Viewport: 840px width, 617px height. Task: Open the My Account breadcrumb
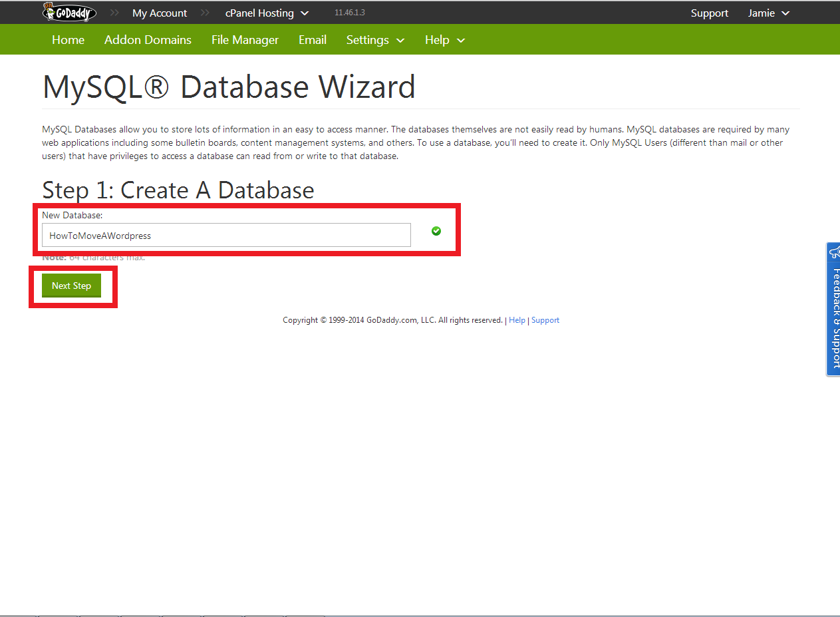click(160, 13)
